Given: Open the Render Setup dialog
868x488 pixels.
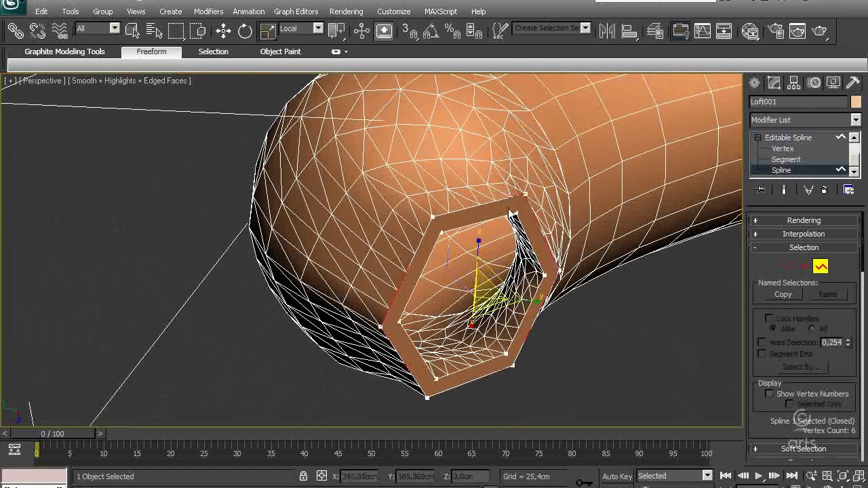Looking at the screenshot, I should tap(776, 30).
